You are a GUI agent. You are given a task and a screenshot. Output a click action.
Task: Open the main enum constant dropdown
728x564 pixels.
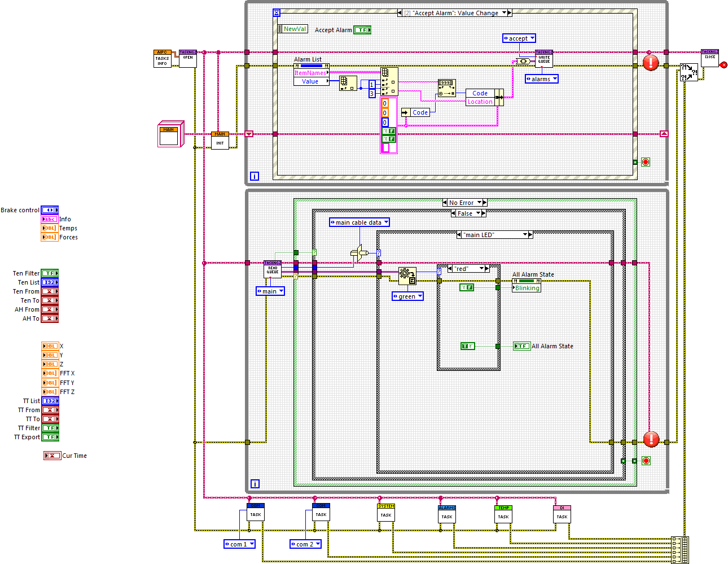(270, 291)
